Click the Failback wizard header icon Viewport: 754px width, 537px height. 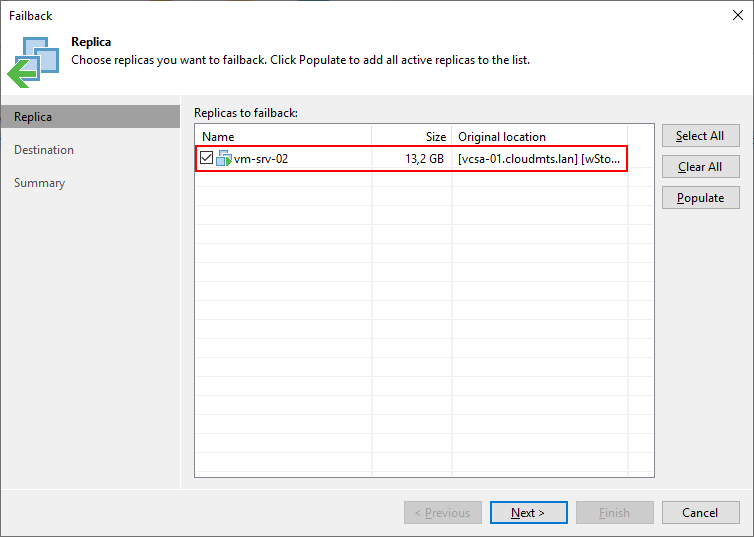pyautogui.click(x=33, y=61)
